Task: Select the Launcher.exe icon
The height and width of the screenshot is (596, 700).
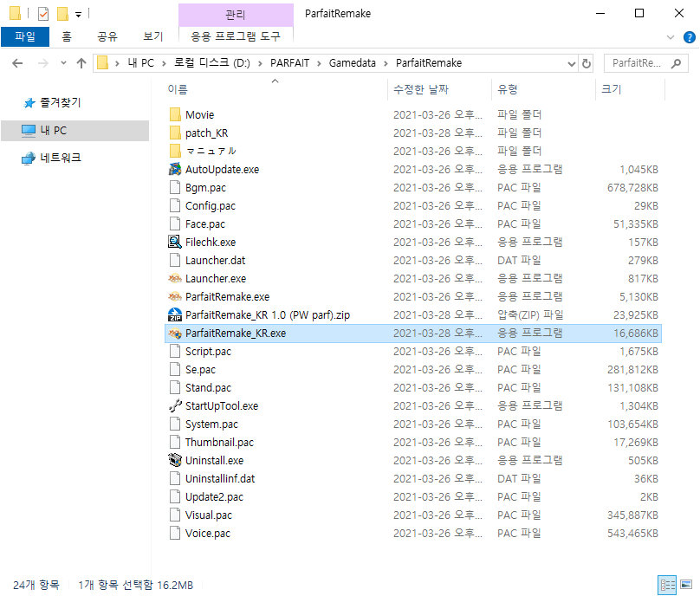Action: click(x=175, y=279)
